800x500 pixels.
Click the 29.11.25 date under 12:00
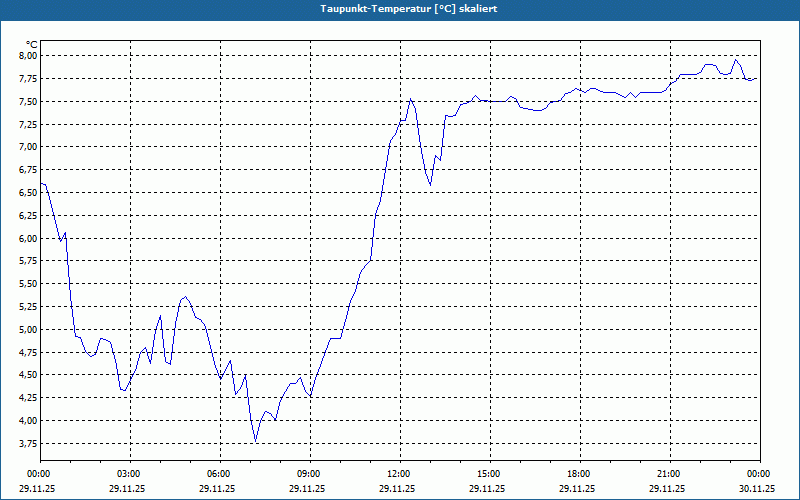[x=397, y=488]
